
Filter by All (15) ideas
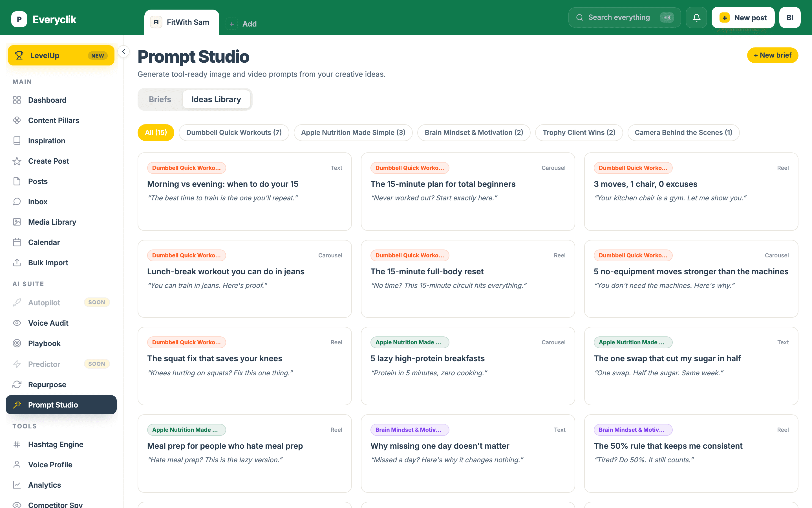156,132
